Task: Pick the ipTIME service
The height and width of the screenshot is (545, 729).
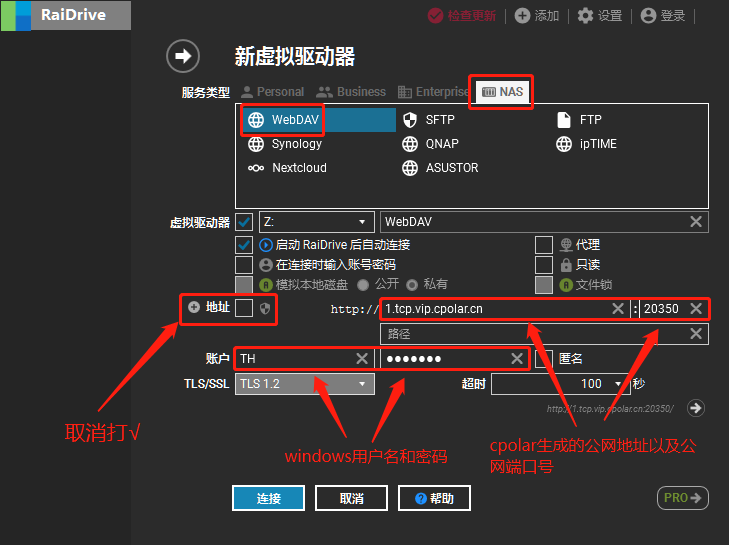Action: (x=586, y=144)
